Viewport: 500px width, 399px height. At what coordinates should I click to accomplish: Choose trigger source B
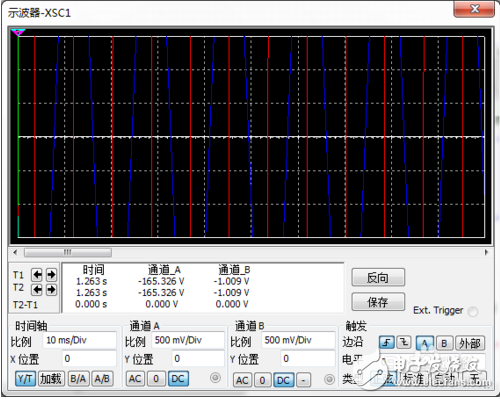pos(444,343)
